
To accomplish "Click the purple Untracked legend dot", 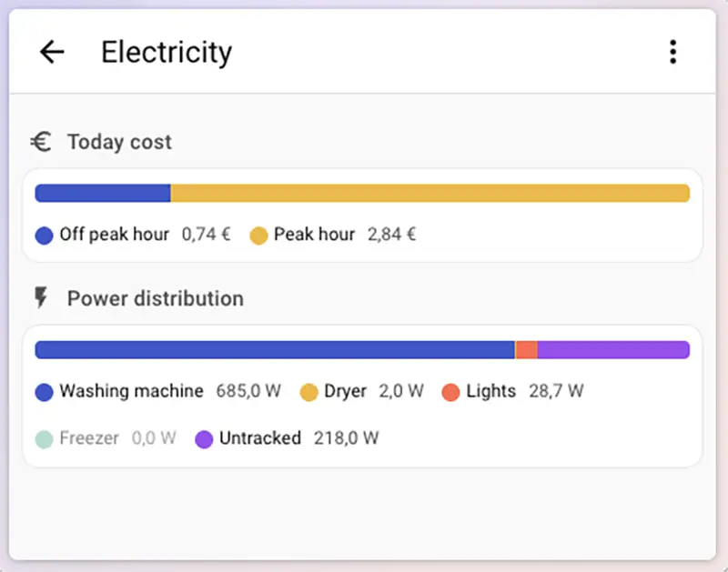I will click(x=202, y=438).
